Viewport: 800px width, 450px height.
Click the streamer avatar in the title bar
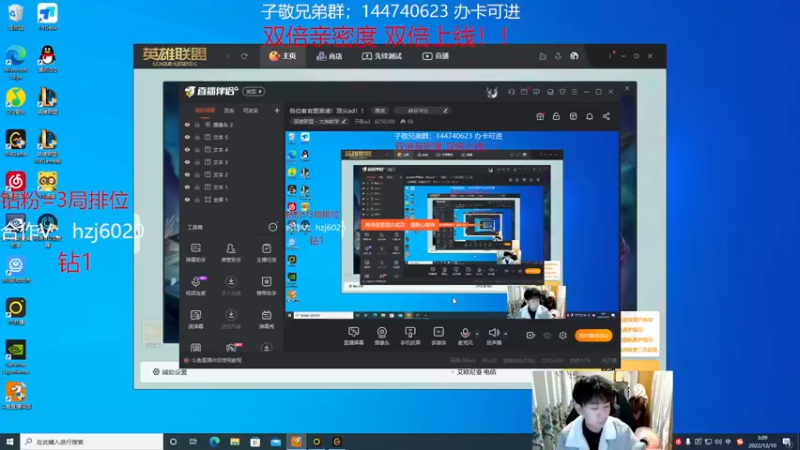[x=492, y=92]
